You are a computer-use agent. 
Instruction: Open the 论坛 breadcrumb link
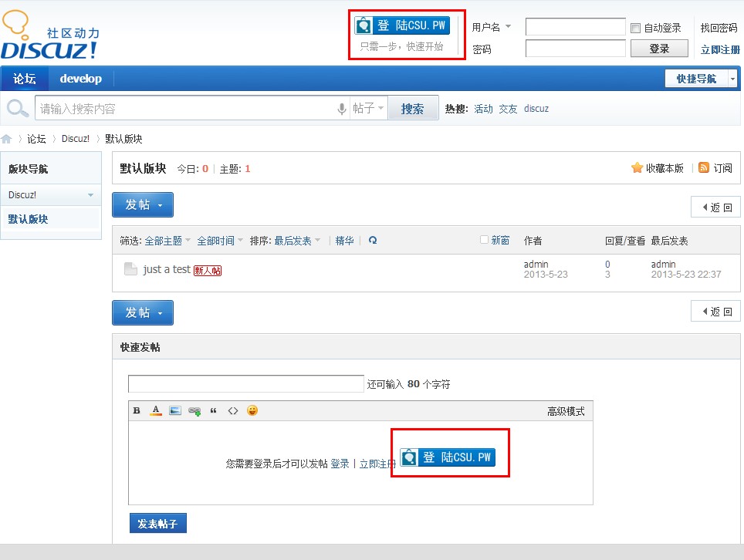click(x=36, y=139)
